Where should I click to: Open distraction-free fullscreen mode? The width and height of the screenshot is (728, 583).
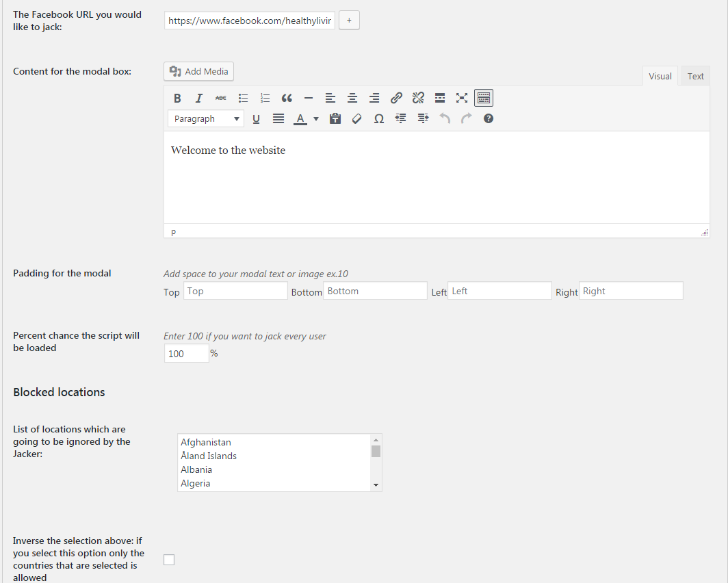click(461, 98)
